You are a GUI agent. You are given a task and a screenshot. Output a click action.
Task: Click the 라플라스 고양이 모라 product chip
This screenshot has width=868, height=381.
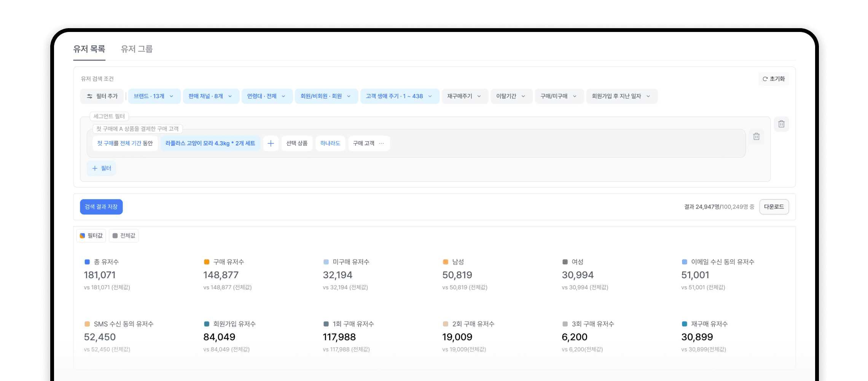(x=210, y=143)
